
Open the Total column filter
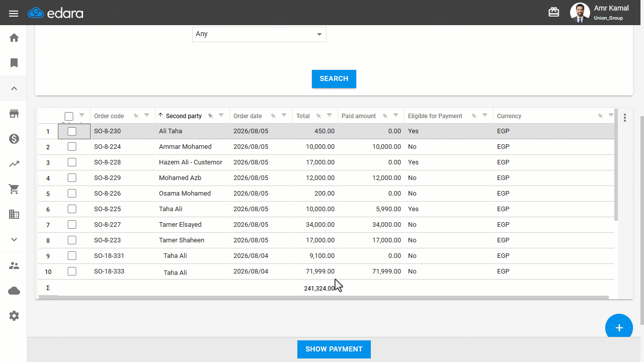330,115
